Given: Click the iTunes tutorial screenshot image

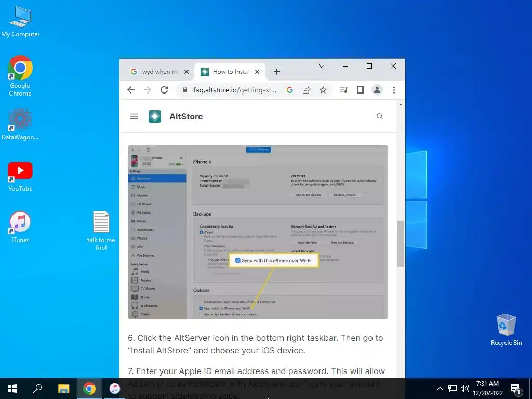Looking at the screenshot, I should pyautogui.click(x=258, y=232).
